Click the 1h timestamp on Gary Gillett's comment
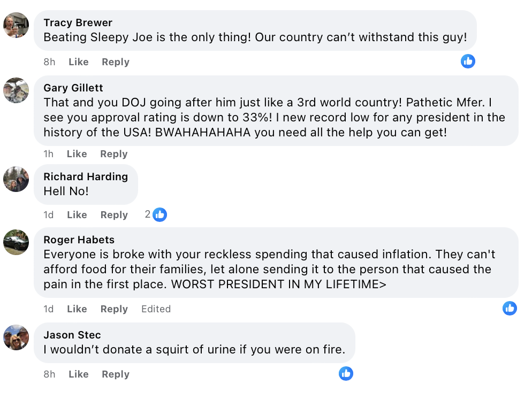Screen dimensions: 532x400 point(49,154)
